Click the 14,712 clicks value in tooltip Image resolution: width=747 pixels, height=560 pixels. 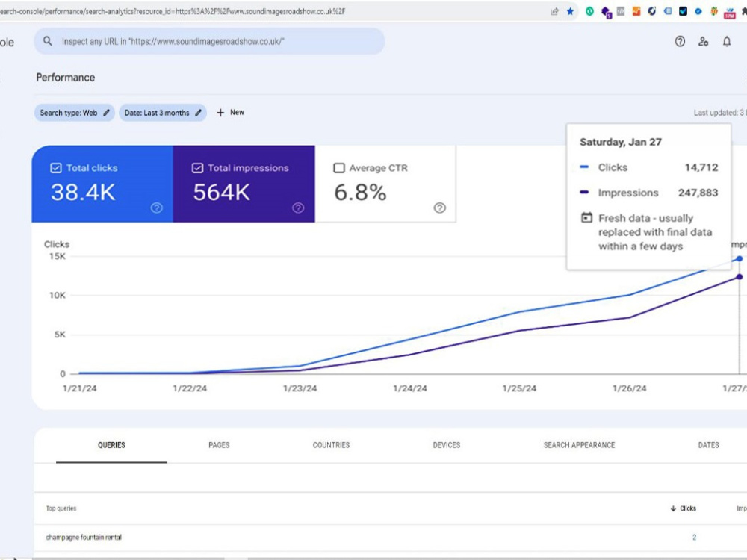[x=701, y=167]
